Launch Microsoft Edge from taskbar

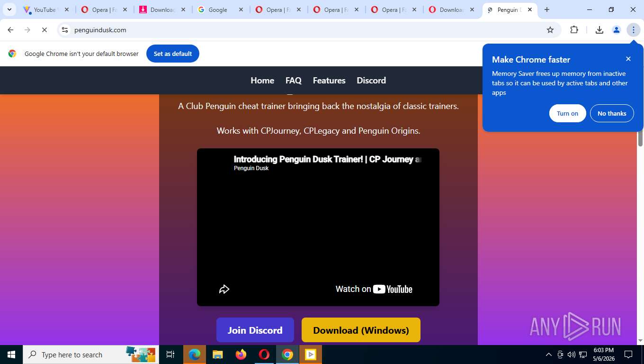(195, 355)
